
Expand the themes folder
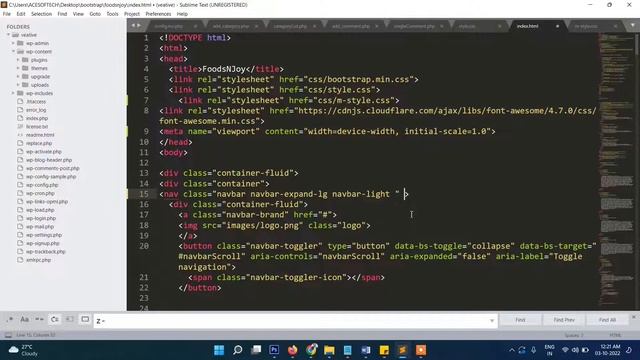pyautogui.click(x=18, y=68)
